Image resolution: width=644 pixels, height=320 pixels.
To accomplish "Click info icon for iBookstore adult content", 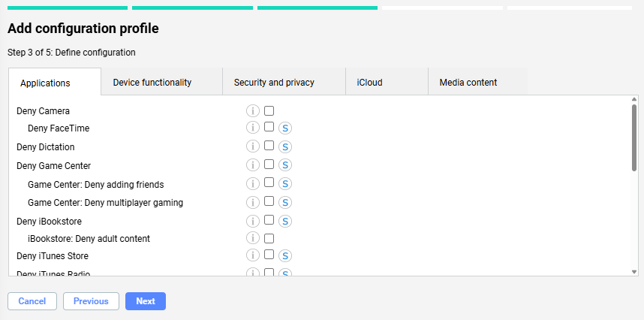I will (253, 239).
